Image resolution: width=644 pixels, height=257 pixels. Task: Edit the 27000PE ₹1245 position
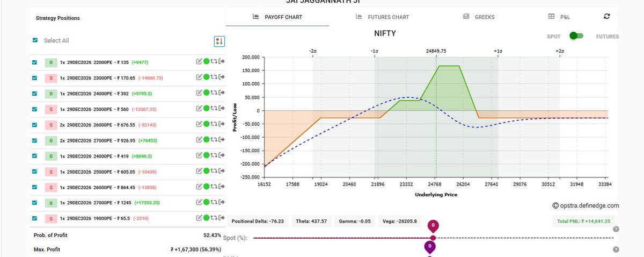199,203
